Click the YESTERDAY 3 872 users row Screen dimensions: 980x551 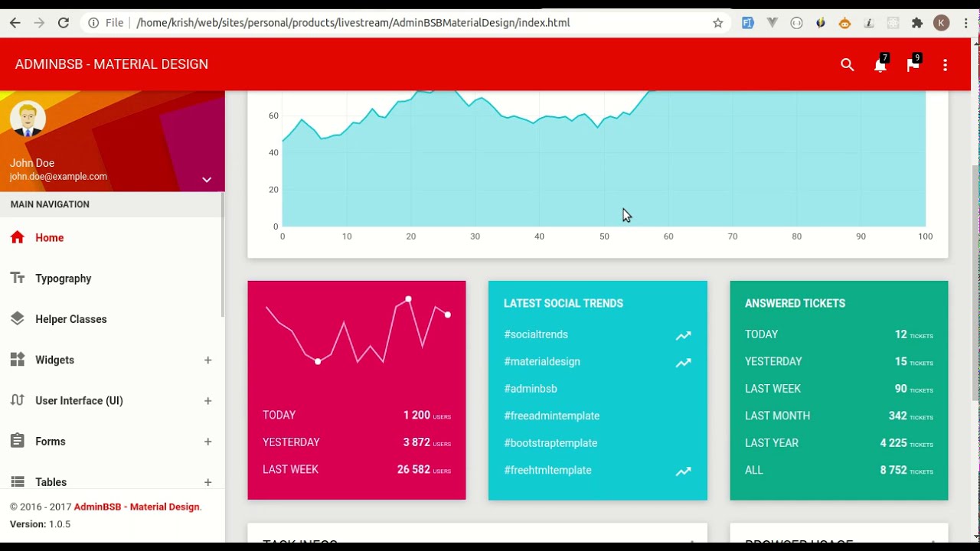pyautogui.click(x=357, y=442)
